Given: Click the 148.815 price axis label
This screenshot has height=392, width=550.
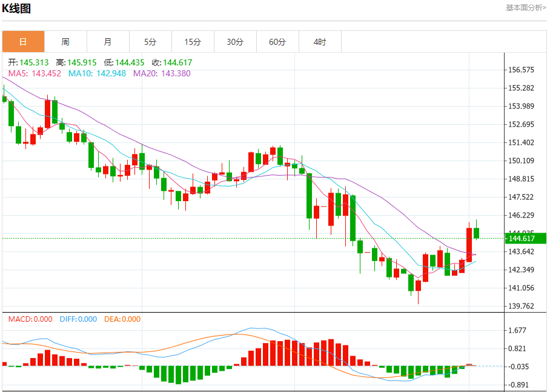Looking at the screenshot, I should (522, 179).
